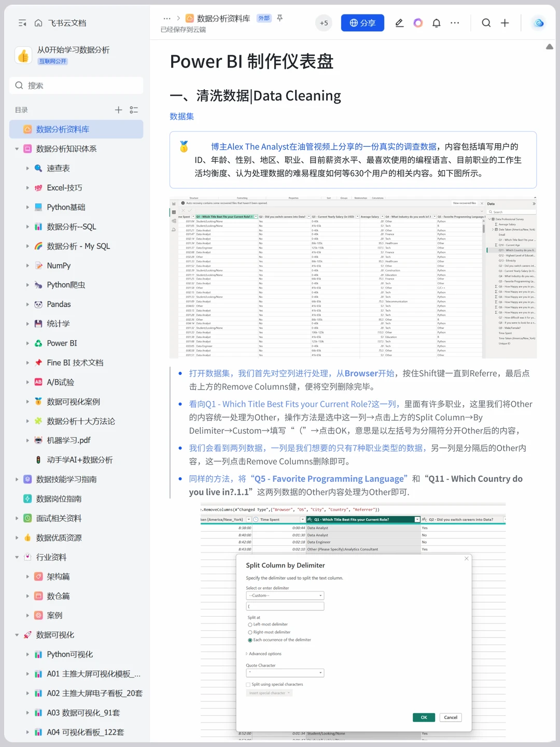Select the Left-most delimiter radio button
This screenshot has height=747, width=560.
[250, 625]
